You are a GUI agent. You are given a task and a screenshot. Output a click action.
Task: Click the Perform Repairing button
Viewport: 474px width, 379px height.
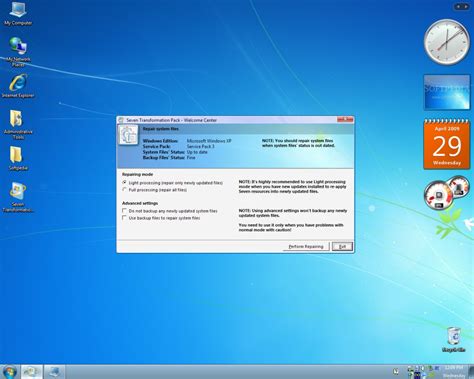(306, 247)
